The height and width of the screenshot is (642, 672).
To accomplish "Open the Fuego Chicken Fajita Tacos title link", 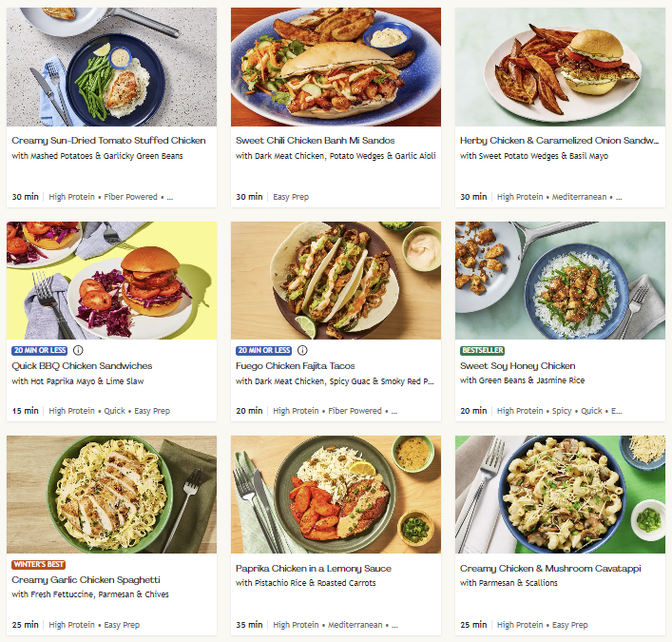I will coord(296,366).
